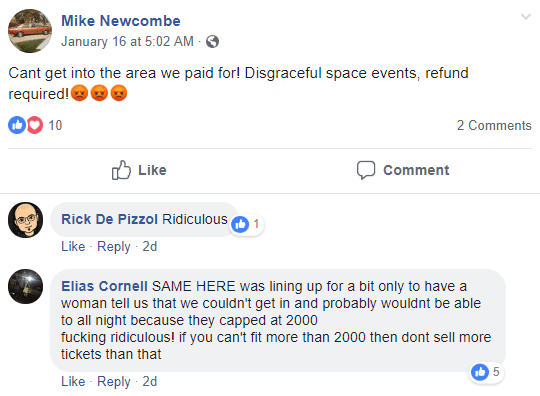Open the 2 Comments link

494,125
